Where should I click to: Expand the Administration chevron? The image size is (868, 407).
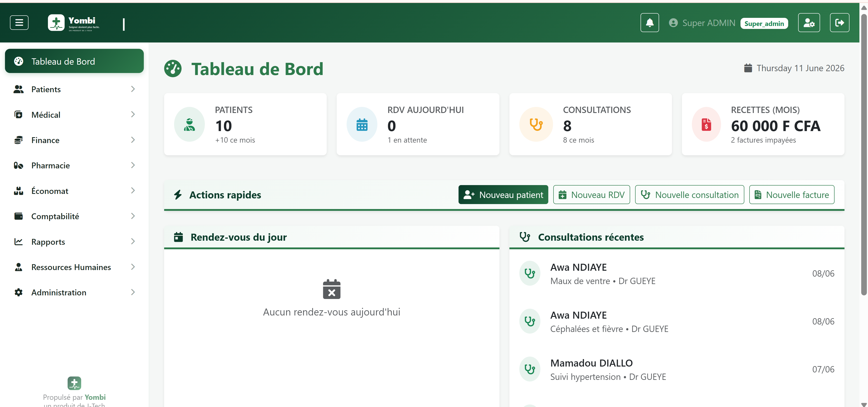pyautogui.click(x=133, y=292)
